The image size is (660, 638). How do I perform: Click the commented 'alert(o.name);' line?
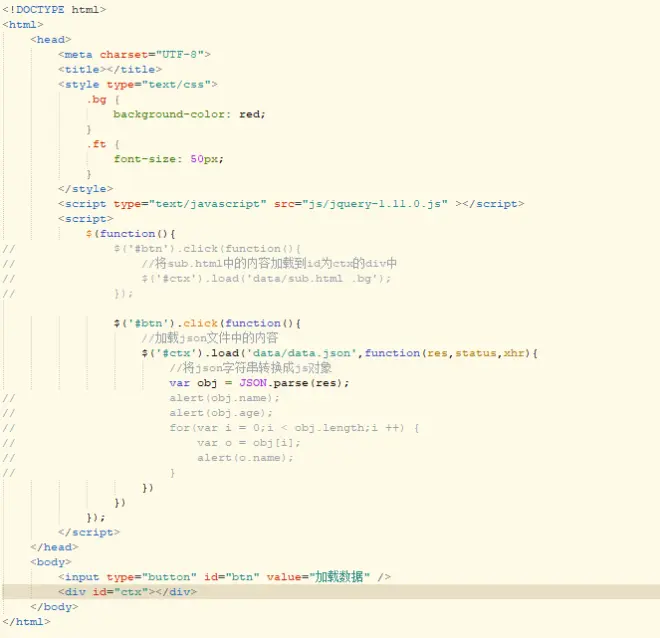point(245,458)
